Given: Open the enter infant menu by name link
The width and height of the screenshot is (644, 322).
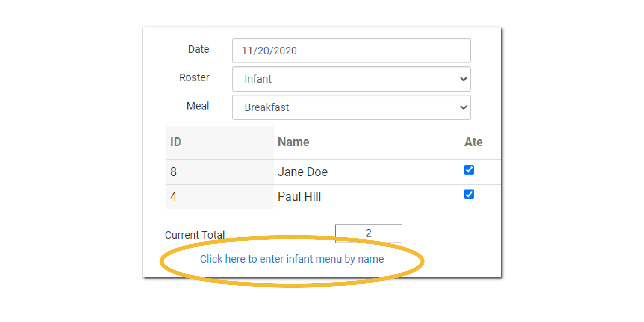Looking at the screenshot, I should 292,259.
